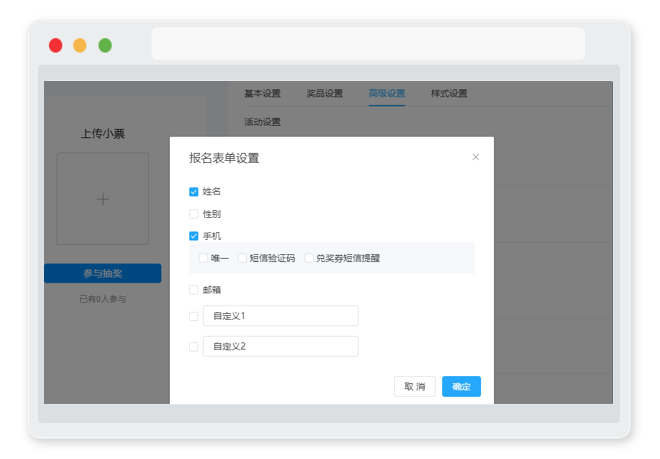
Task: Tick the 唯一 option under 手机
Action: point(203,258)
